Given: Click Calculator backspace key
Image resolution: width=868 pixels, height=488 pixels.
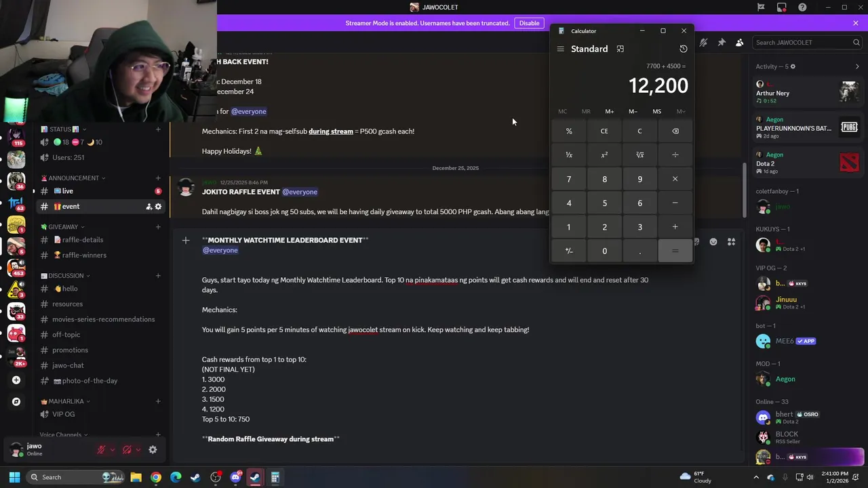Looking at the screenshot, I should [675, 131].
